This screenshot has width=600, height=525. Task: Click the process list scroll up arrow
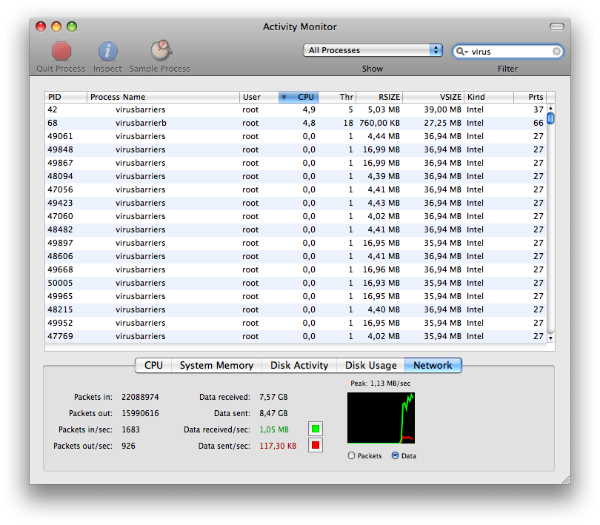(551, 108)
